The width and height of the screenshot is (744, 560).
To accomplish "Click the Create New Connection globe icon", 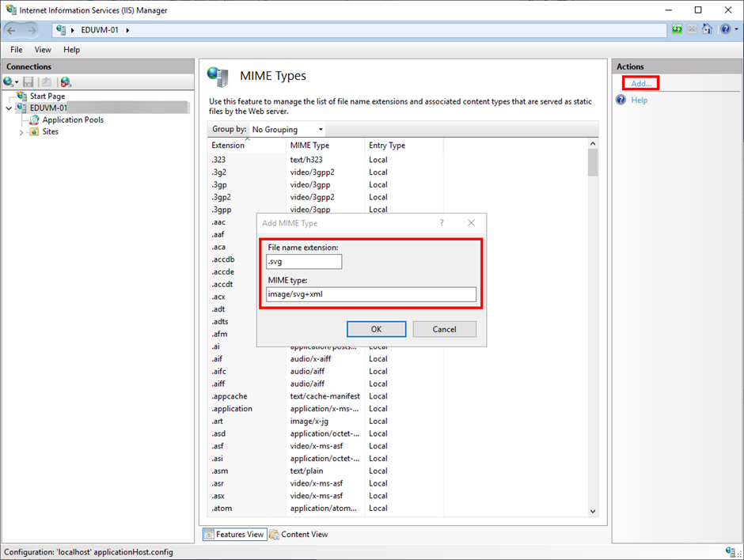I will [x=9, y=82].
